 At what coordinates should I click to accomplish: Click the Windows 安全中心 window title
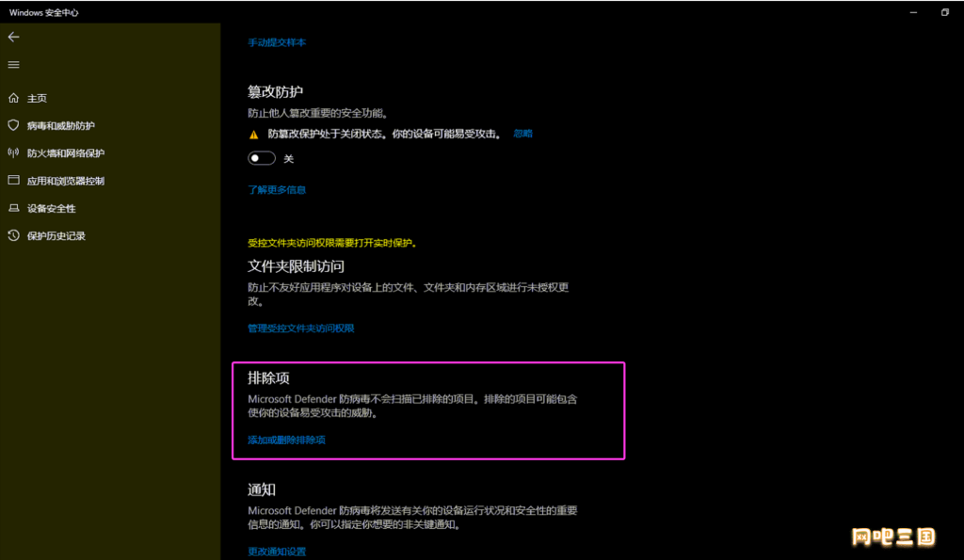click(x=43, y=12)
